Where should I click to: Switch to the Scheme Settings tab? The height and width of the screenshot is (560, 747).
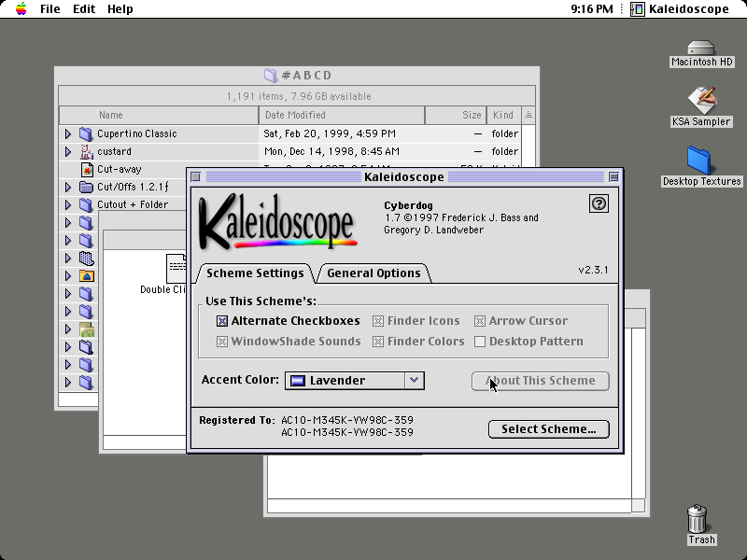coord(255,273)
